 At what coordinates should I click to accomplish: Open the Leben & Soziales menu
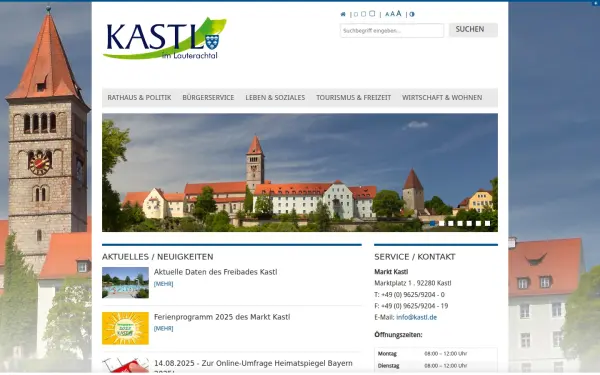(x=275, y=98)
